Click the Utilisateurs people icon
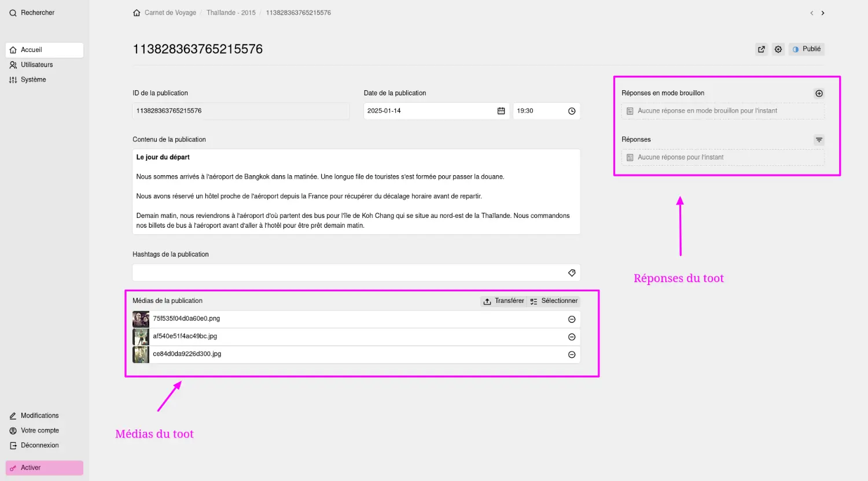 (x=13, y=65)
